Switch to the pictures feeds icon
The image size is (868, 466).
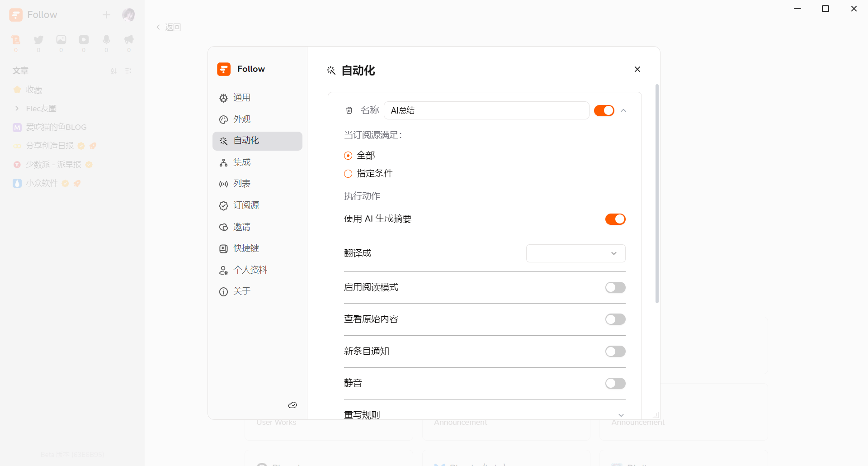(61, 40)
